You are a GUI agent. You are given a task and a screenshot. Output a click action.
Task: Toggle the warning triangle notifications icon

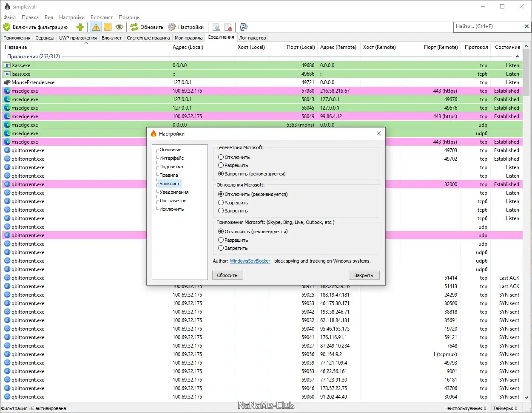[96, 27]
